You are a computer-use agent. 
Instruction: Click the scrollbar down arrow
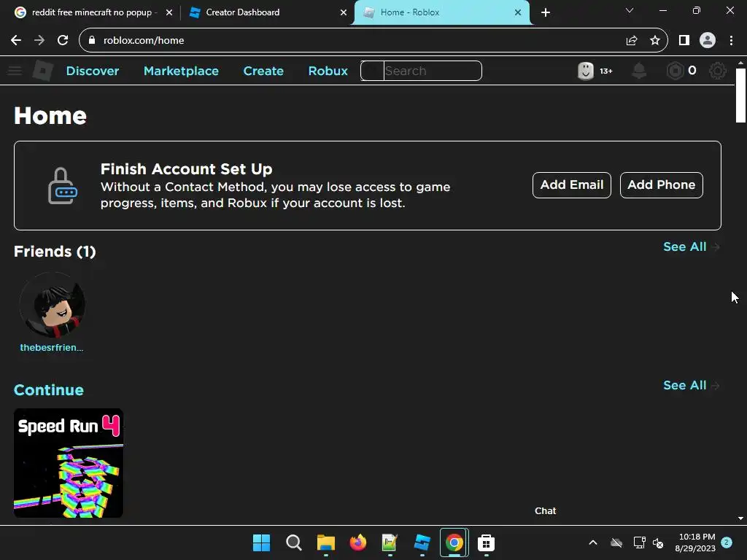tap(740, 518)
